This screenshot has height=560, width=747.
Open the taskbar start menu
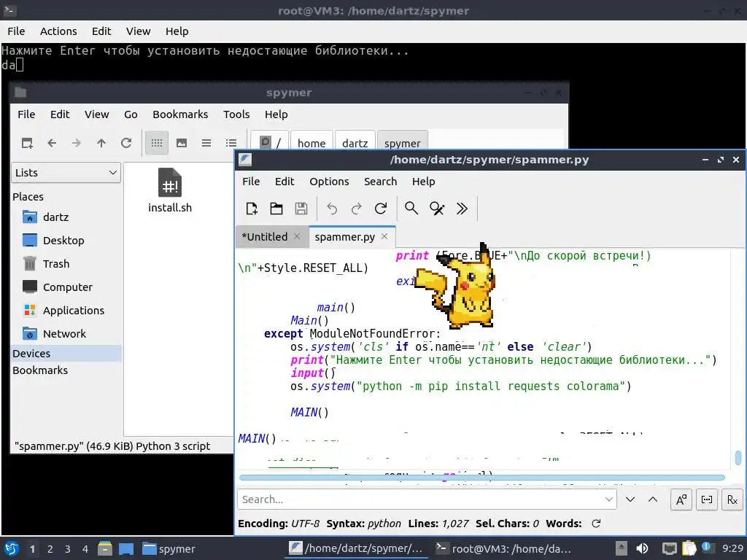click(12, 548)
